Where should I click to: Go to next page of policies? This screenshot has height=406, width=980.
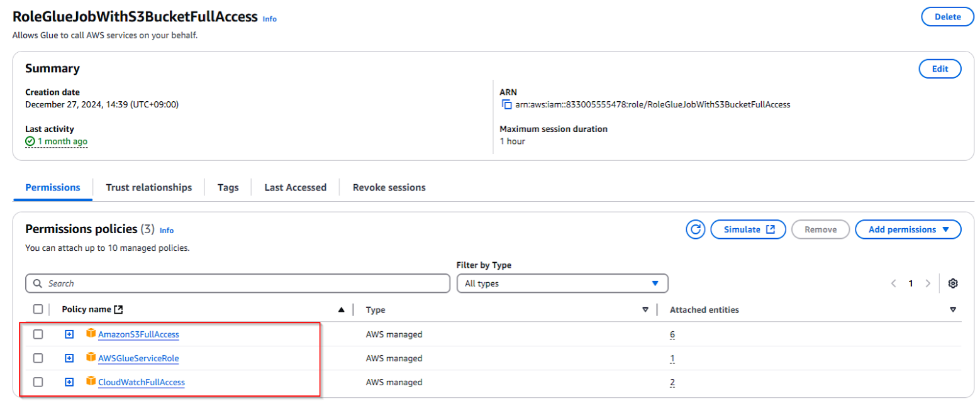pos(927,283)
